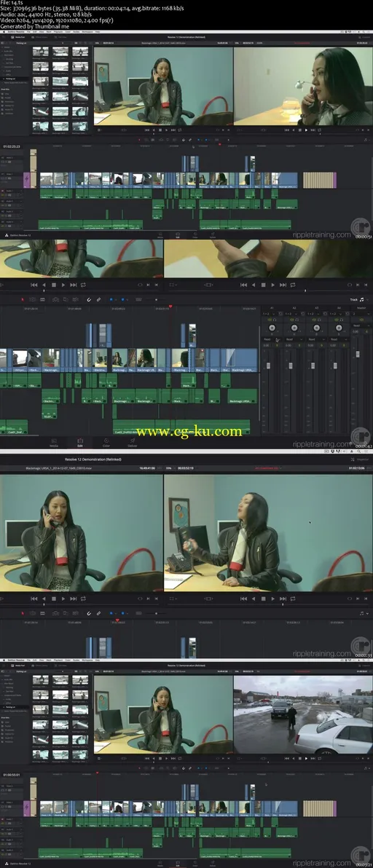The width and height of the screenshot is (373, 868).
Task: Toggle linked selection in the 00:02:33 frame
Action: [98, 613]
